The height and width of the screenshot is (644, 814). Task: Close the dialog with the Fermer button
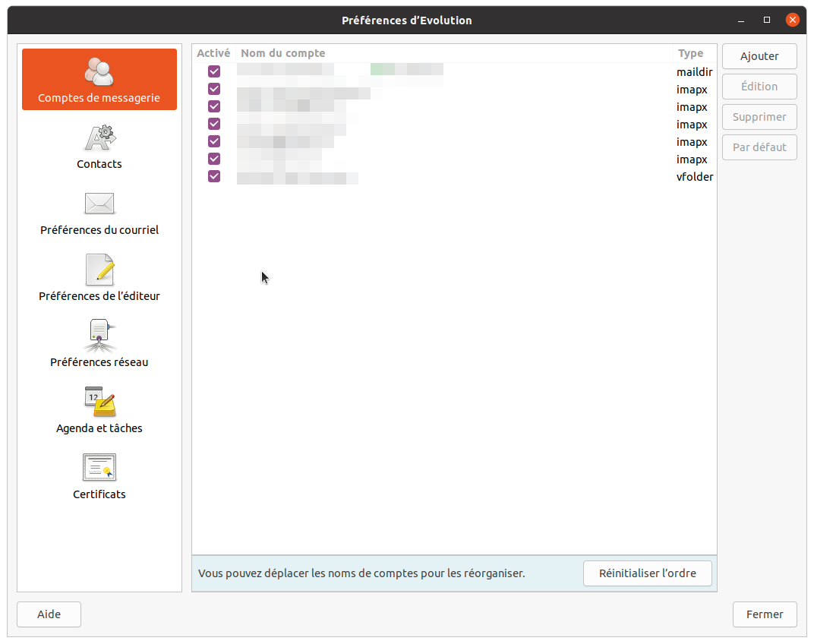[765, 614]
